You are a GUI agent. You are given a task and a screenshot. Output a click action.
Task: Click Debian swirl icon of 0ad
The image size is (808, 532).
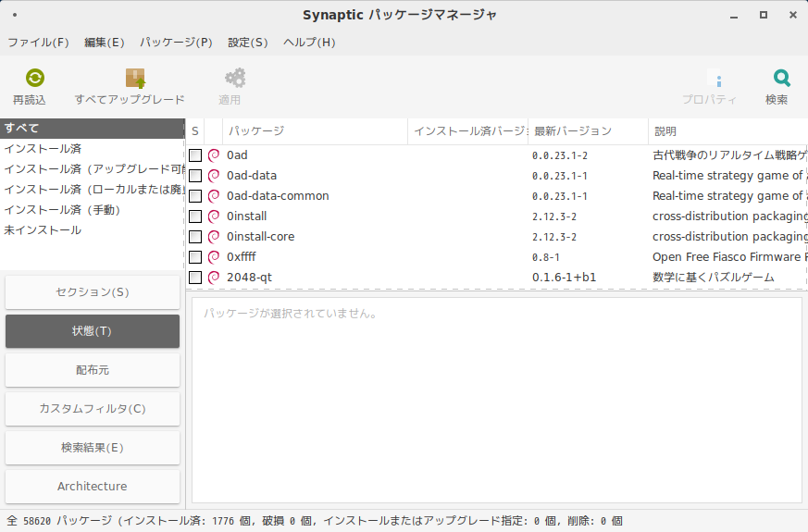pos(213,155)
